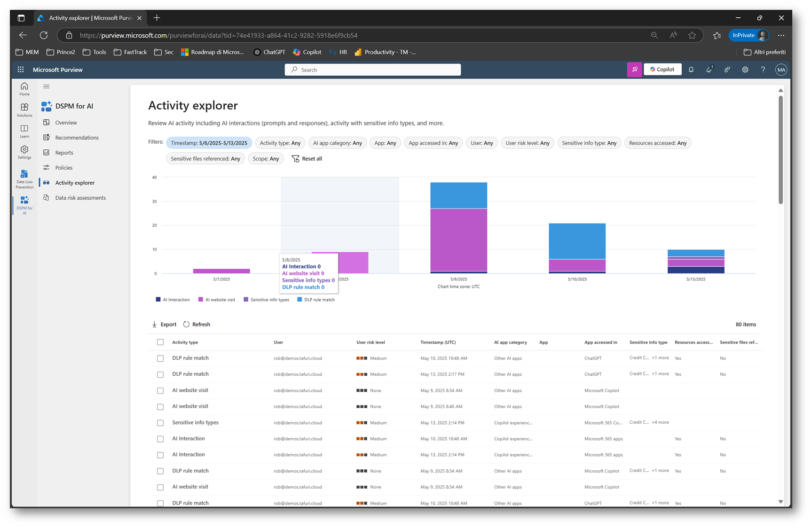Open the Resources accessed filter
The width and height of the screenshot is (812, 528).
point(658,143)
